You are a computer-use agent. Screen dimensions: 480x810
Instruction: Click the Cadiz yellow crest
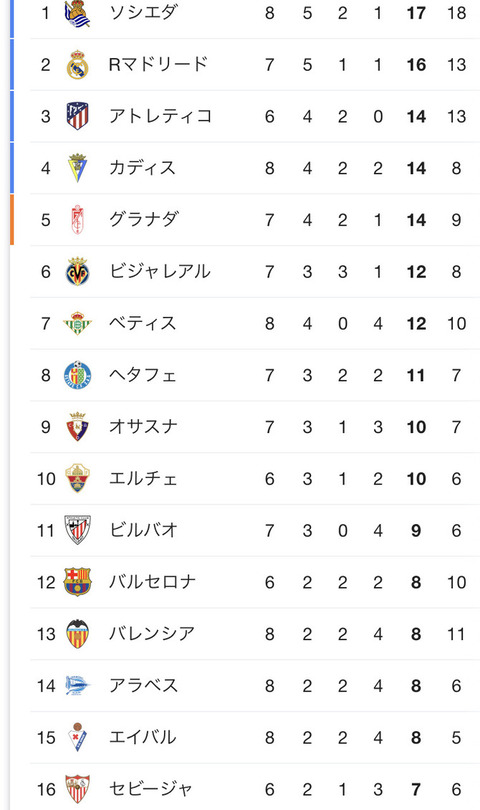pyautogui.click(x=78, y=168)
